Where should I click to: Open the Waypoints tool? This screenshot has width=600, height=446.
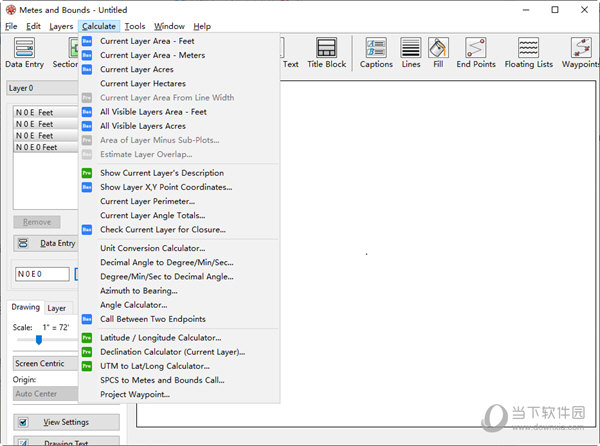(x=580, y=53)
